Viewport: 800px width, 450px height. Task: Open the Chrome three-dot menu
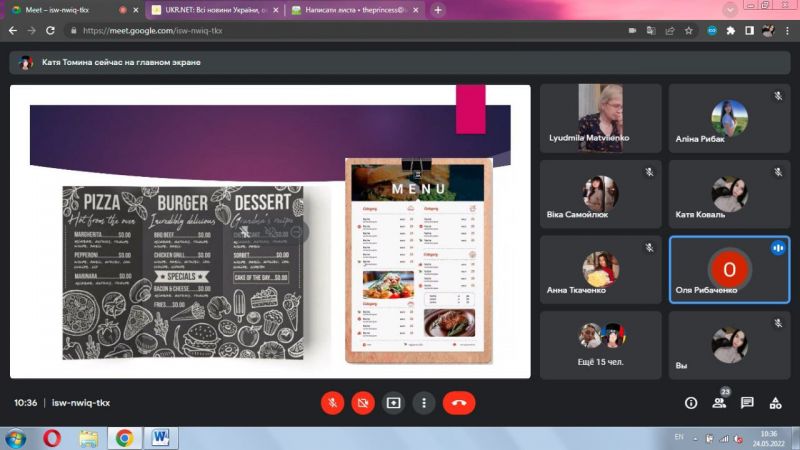click(787, 31)
